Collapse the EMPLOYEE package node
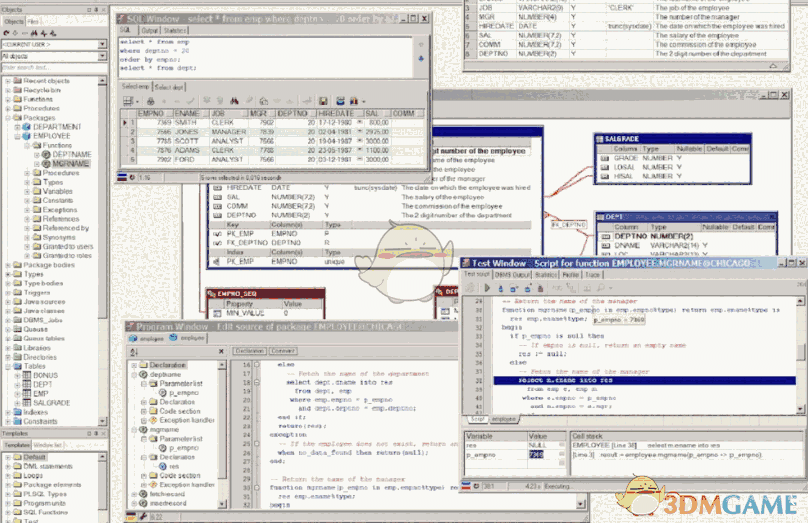The width and height of the screenshot is (808, 523). click(17, 137)
